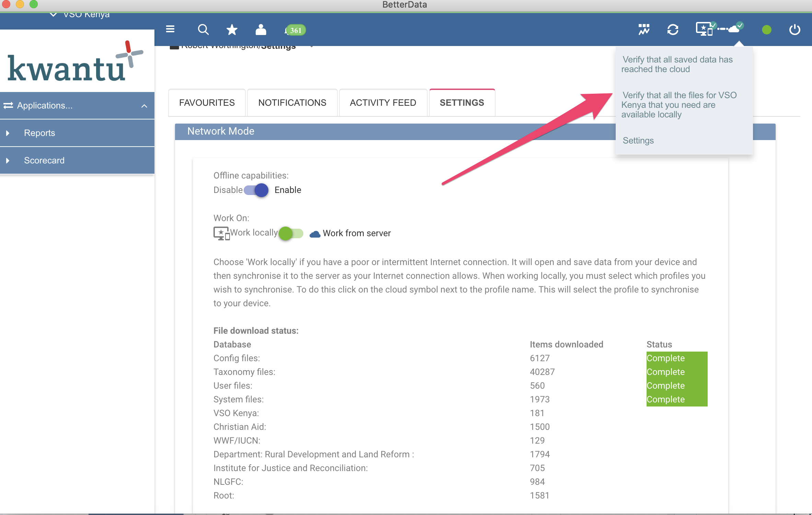The height and width of the screenshot is (515, 812).
Task: Select 'Verify that all saved data has reached the cloud'
Action: pos(677,65)
